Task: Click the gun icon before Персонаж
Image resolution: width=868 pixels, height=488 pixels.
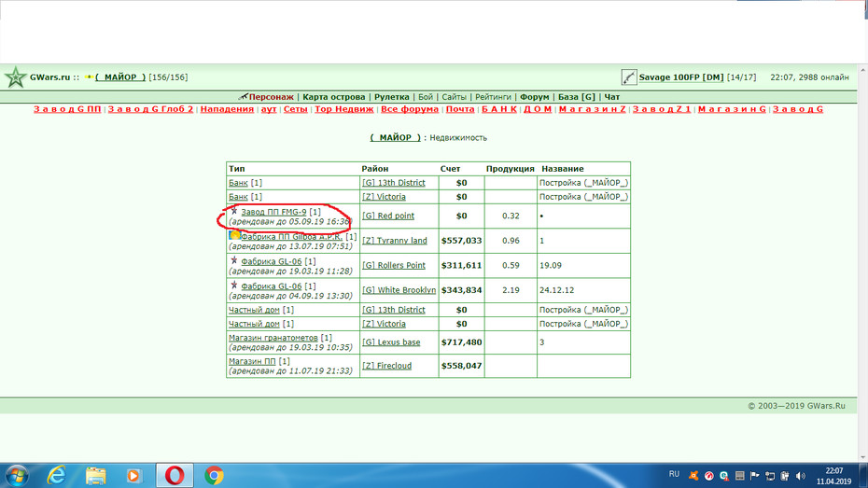Action: [243, 97]
